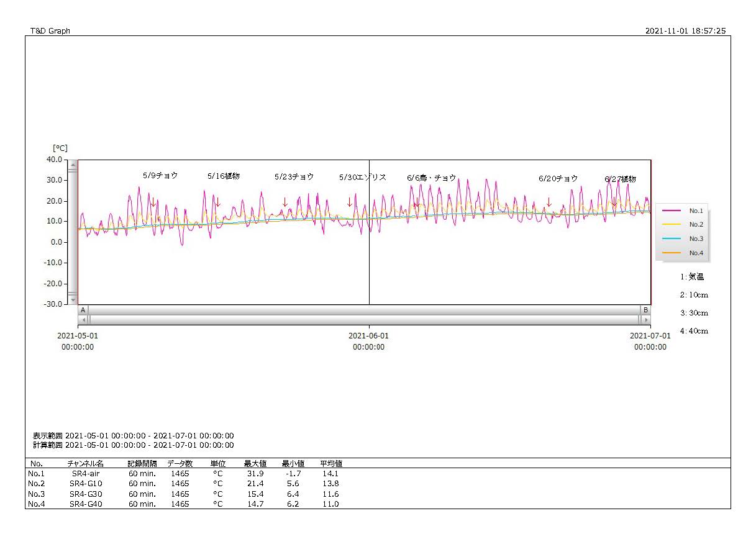Click the 5/30エゾリス annotation label

coord(362,178)
